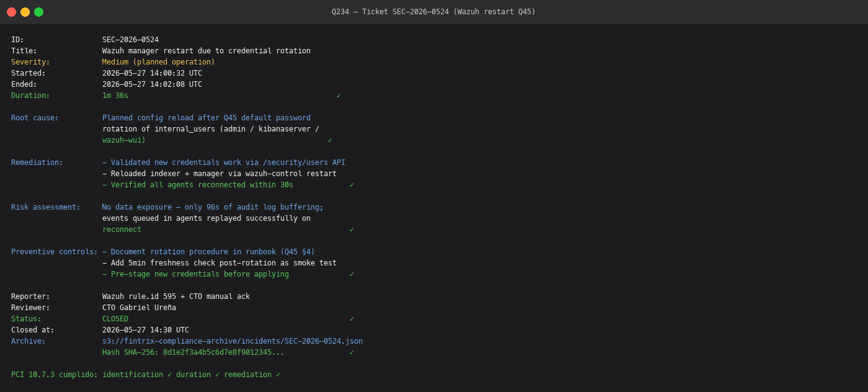Click the 'Duration:' label
Image resolution: width=868 pixels, height=392 pixels.
(30, 96)
